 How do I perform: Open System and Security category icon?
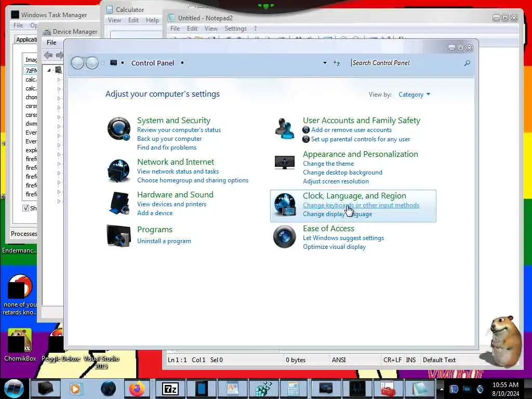coord(119,129)
